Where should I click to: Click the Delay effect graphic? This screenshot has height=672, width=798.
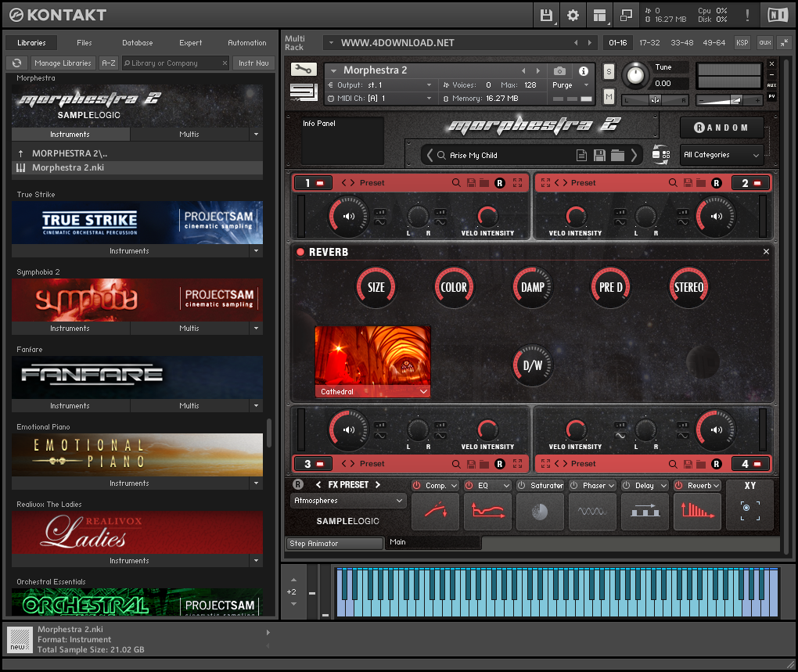[645, 512]
